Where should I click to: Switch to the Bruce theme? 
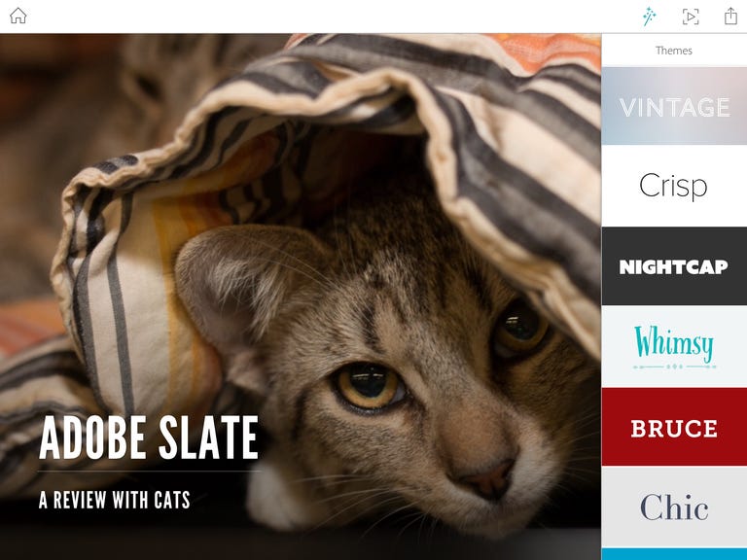(674, 427)
